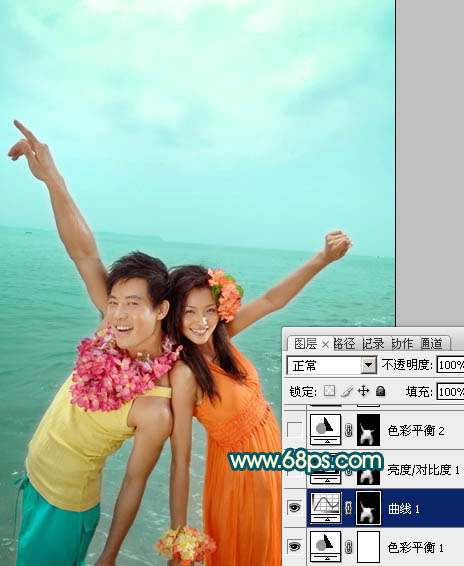Click the lock transparent pixels icon
The width and height of the screenshot is (464, 566).
[329, 391]
